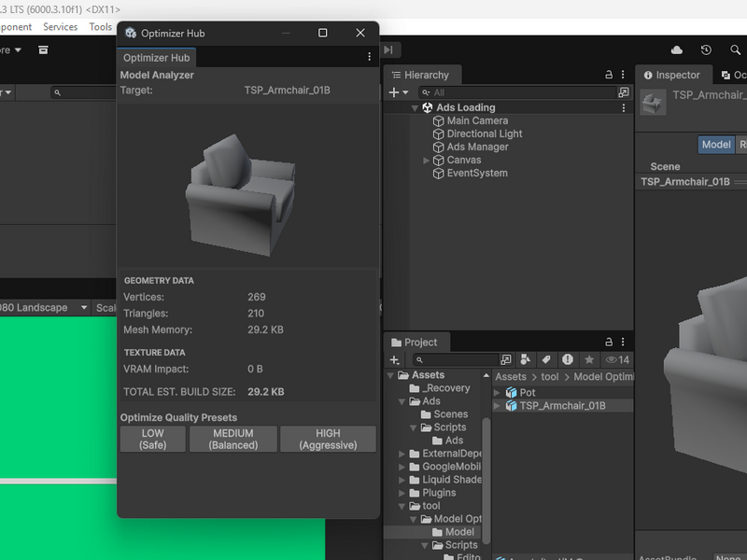The width and height of the screenshot is (747, 560).
Task: Expand the Pot asset row arrow
Action: (x=497, y=393)
